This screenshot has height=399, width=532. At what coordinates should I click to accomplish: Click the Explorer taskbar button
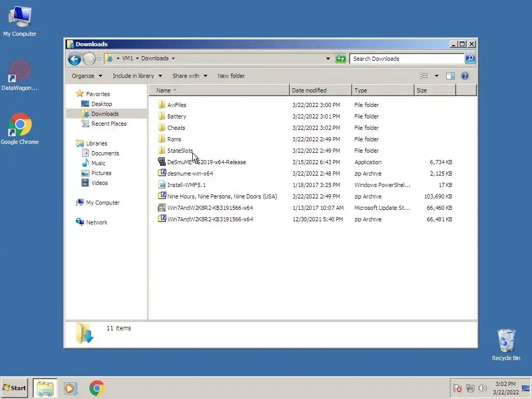click(x=45, y=388)
